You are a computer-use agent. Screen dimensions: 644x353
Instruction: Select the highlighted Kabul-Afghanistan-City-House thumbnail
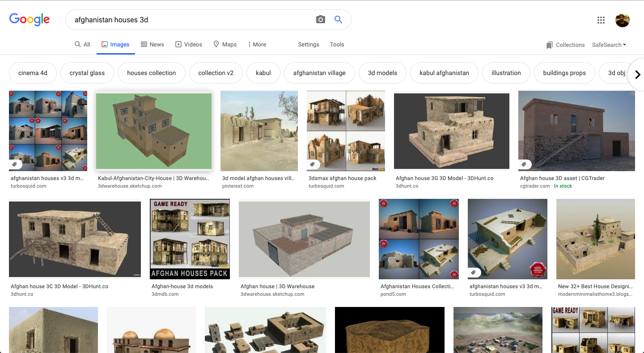point(154,130)
